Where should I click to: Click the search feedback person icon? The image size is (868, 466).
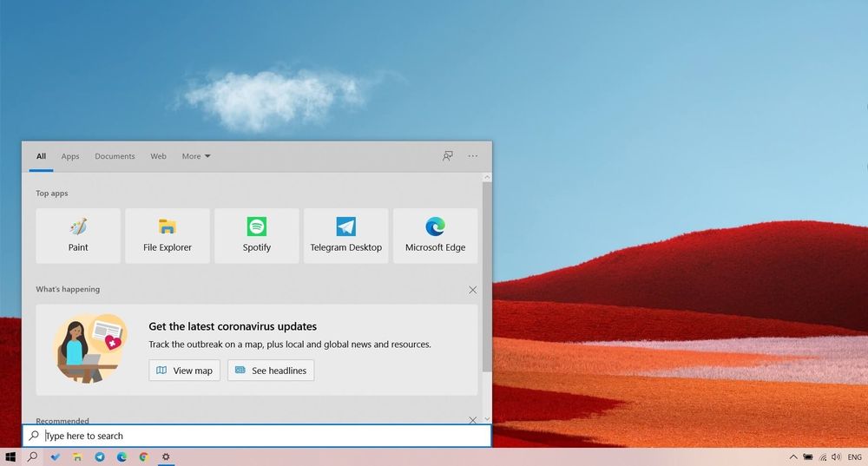(447, 156)
